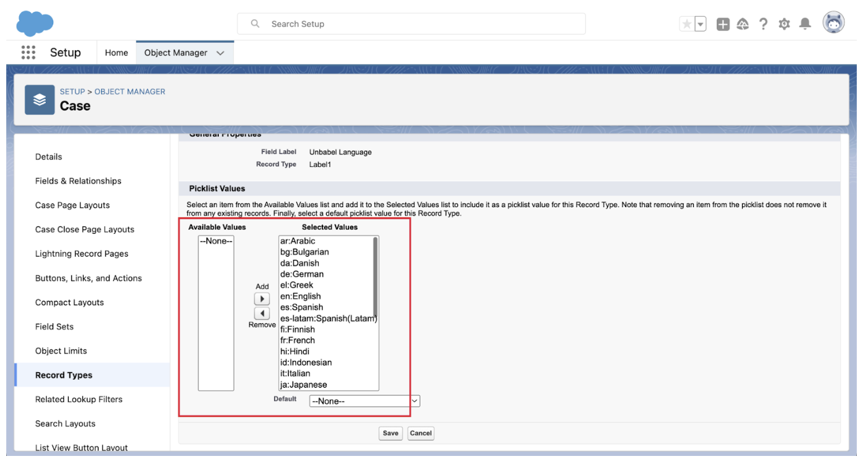Expand the Object Manager tab chevron
Image resolution: width=868 pixels, height=464 pixels.
point(220,53)
